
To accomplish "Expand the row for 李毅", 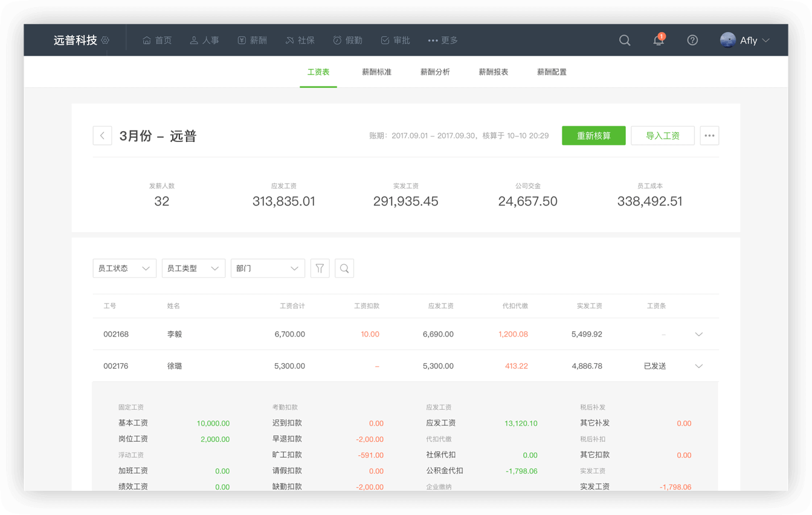I will pos(699,334).
